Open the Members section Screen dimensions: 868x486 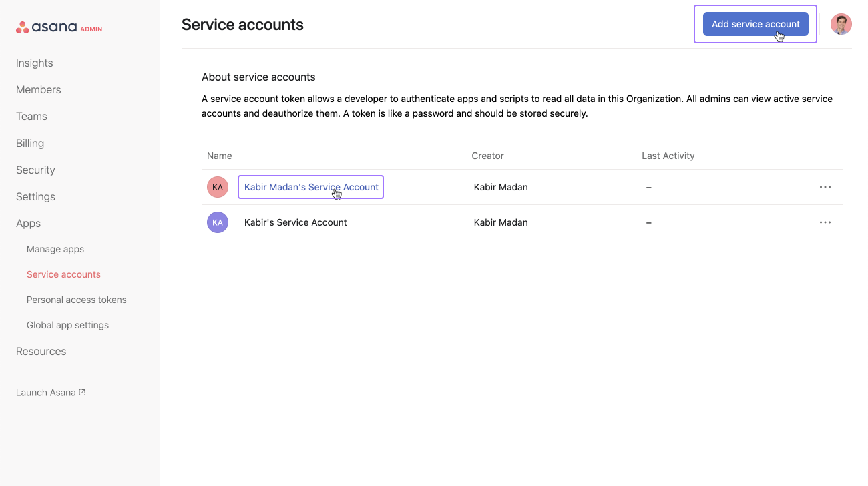point(39,89)
